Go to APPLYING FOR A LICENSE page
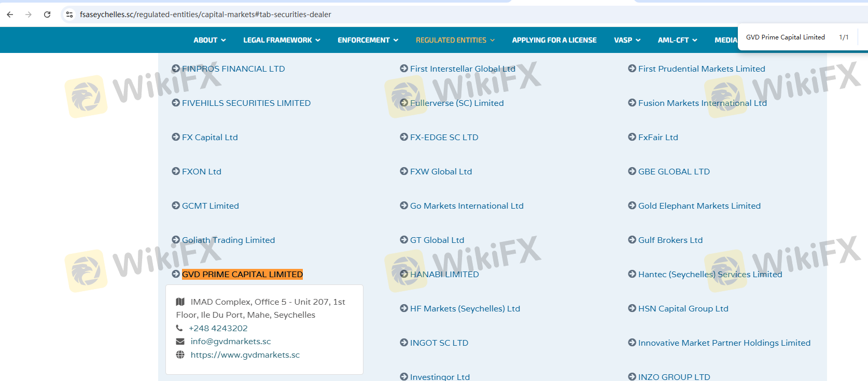Viewport: 868px width, 381px height. pyautogui.click(x=554, y=40)
